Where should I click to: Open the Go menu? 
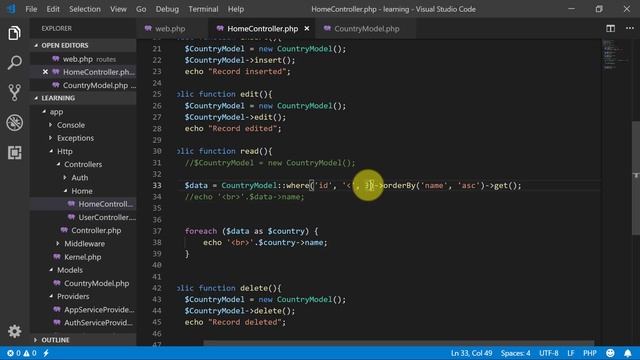point(141,9)
